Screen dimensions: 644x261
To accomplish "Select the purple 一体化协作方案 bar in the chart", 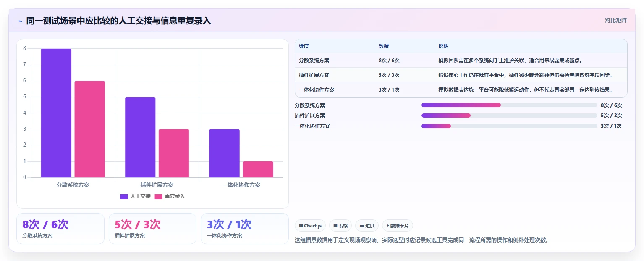I will coord(225,153).
